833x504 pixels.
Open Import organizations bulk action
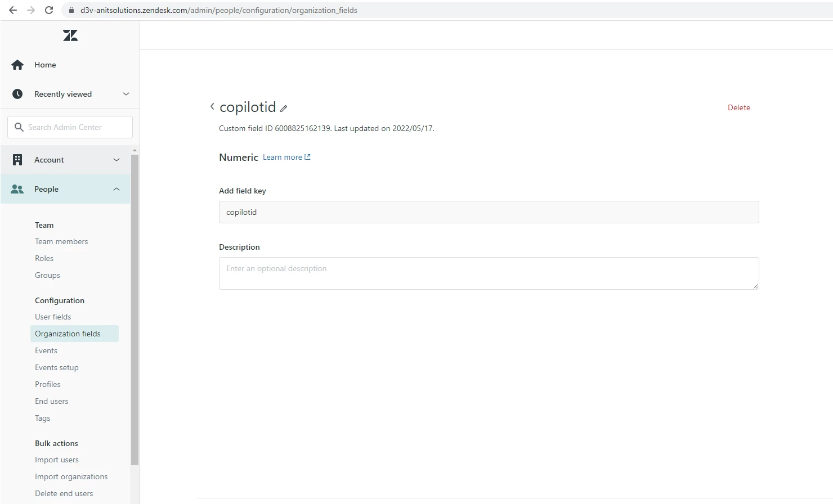coord(71,476)
